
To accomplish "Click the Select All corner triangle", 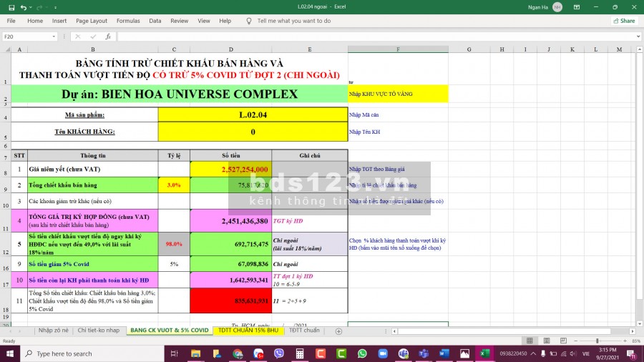I will (x=7, y=49).
